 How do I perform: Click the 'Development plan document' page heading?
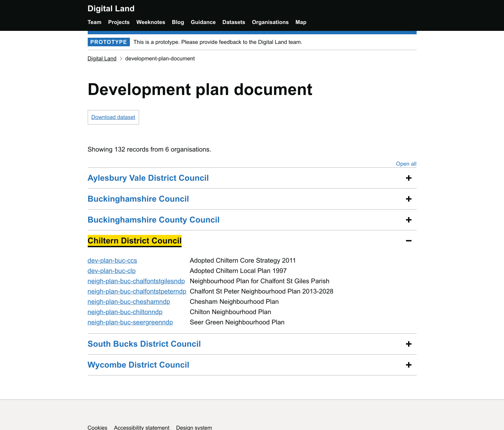pyautogui.click(x=200, y=89)
